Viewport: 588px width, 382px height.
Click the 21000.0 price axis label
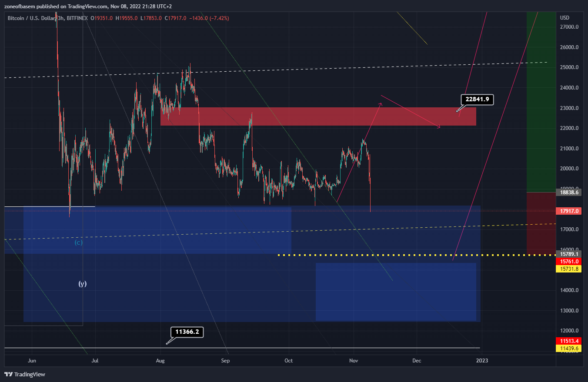pos(569,149)
